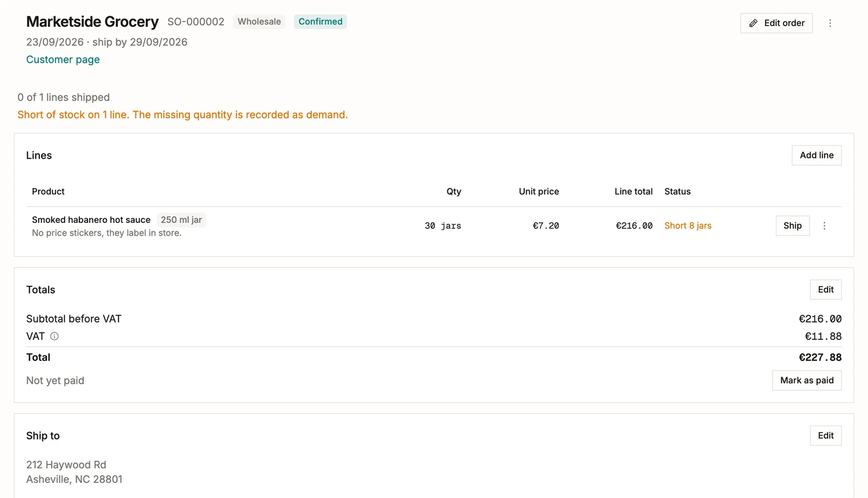868x498 pixels.
Task: Edit the Totals section
Action: pyautogui.click(x=826, y=290)
